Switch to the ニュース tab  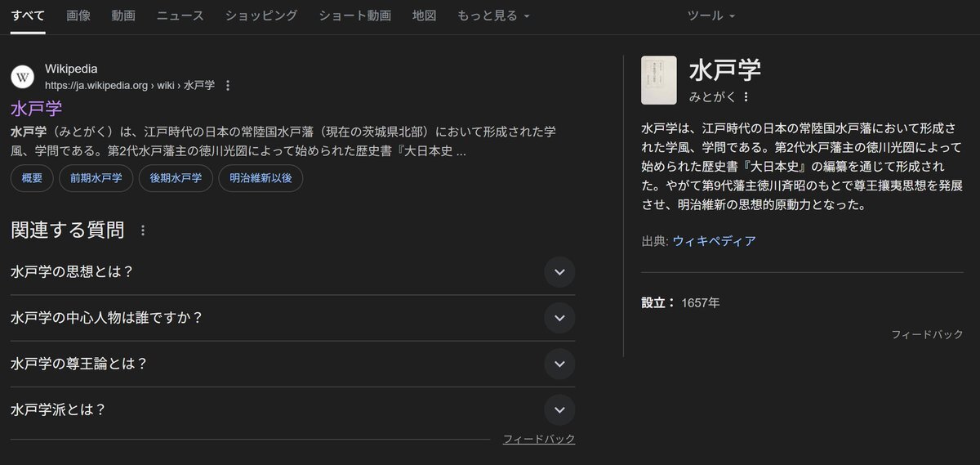180,16
